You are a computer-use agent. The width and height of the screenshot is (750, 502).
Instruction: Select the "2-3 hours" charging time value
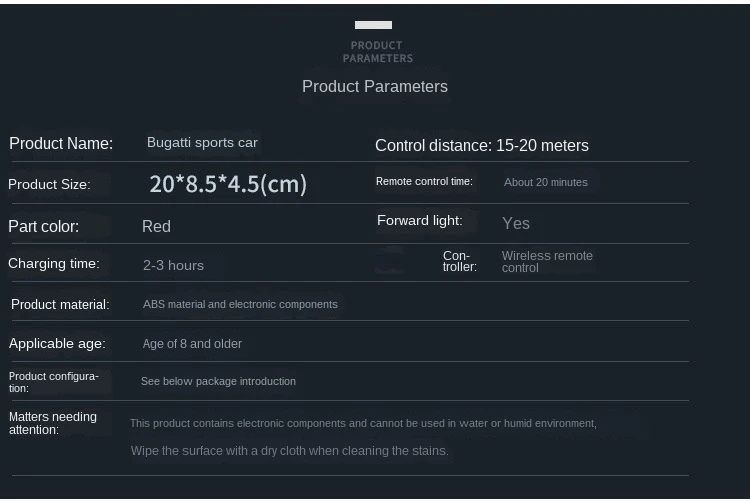(173, 266)
